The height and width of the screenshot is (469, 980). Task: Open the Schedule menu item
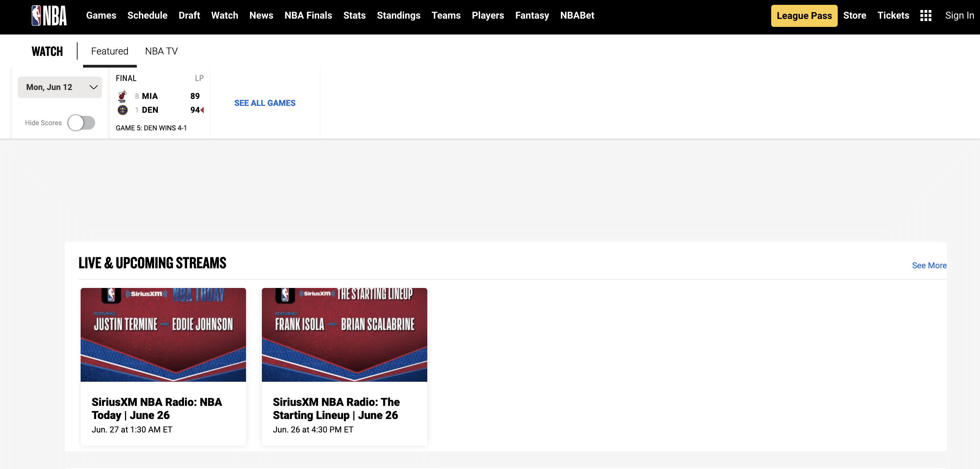(x=147, y=16)
